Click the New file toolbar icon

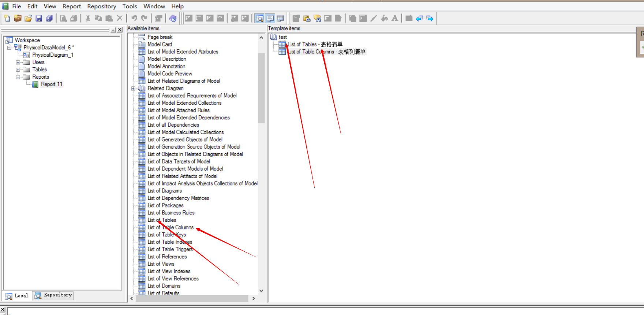(x=7, y=18)
